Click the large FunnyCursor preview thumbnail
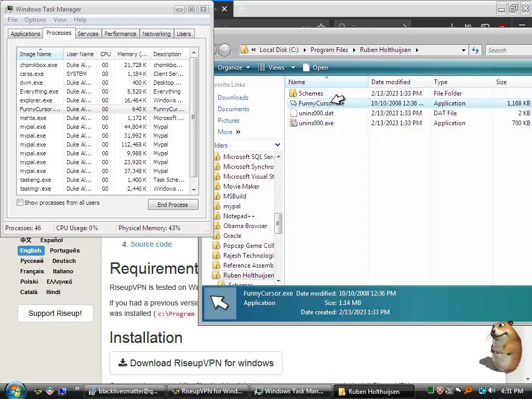The height and width of the screenshot is (399, 532). 220,303
